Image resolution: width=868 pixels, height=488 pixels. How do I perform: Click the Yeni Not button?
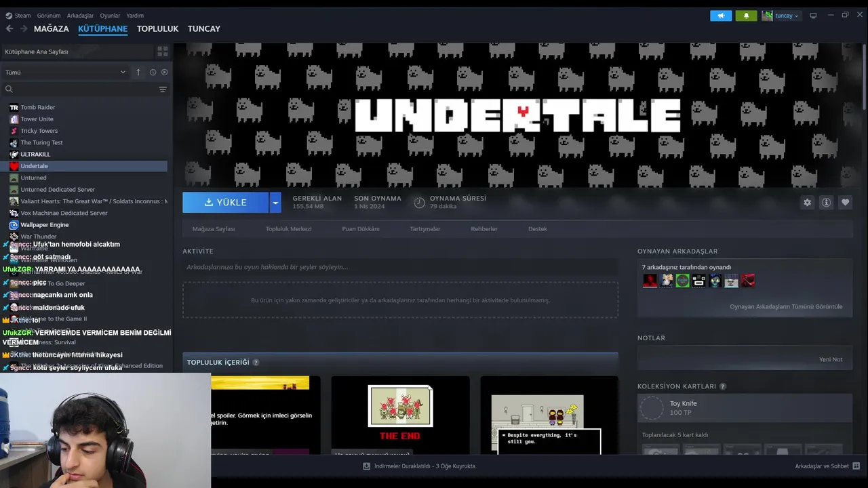[x=831, y=359]
